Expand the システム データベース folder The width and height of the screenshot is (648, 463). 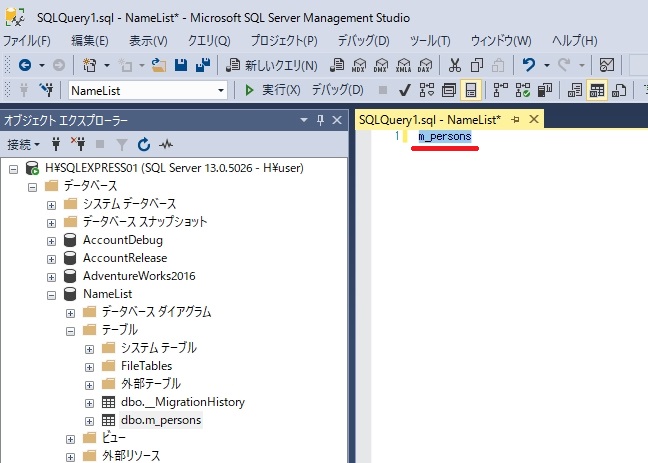pos(51,205)
